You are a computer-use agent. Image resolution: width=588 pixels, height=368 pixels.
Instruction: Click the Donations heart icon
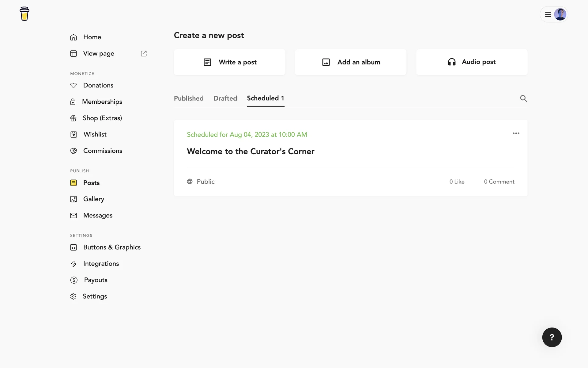pyautogui.click(x=73, y=86)
